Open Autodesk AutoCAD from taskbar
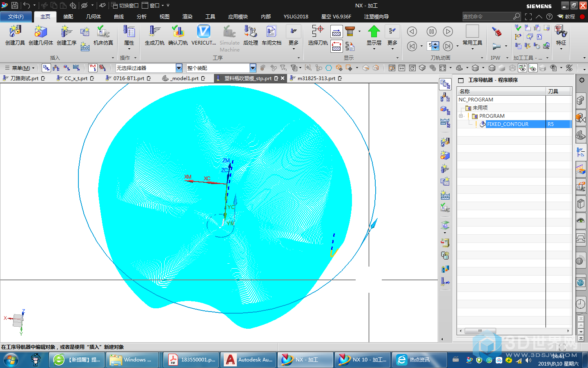588x368 pixels. click(x=249, y=360)
